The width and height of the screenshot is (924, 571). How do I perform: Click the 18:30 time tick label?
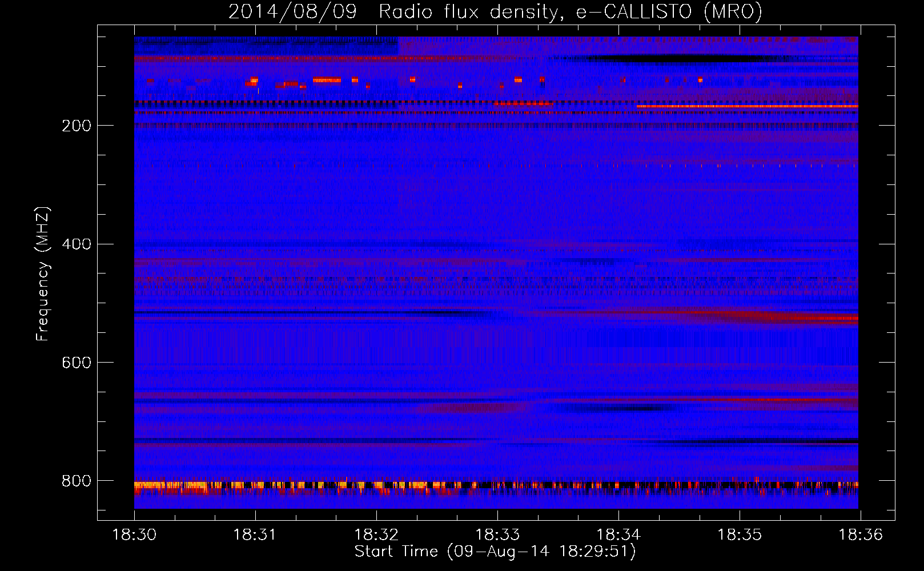point(135,534)
